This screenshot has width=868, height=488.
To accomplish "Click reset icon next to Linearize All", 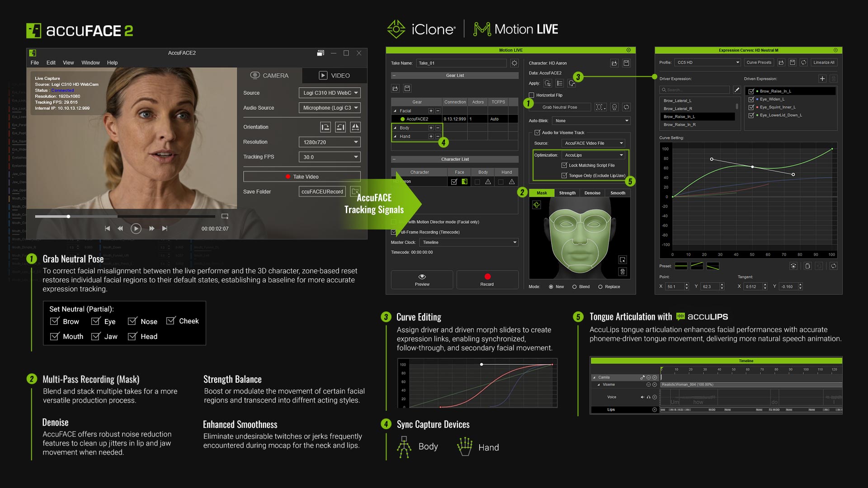I will pos(804,62).
